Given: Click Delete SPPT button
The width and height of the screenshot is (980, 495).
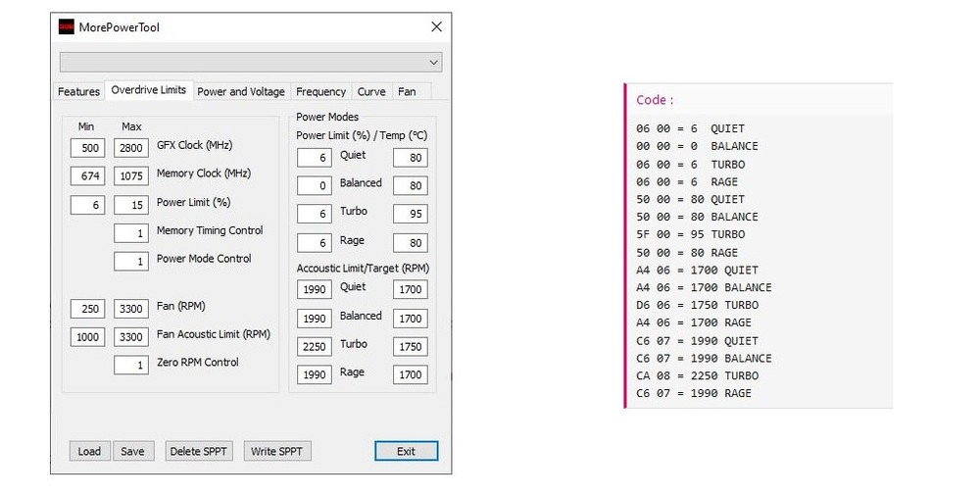Looking at the screenshot, I should (x=198, y=451).
